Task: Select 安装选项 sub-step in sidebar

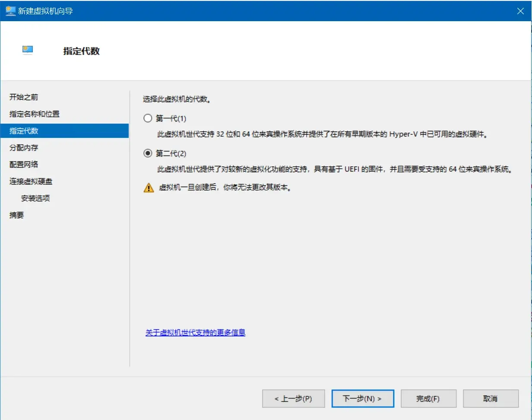Action: (x=35, y=198)
